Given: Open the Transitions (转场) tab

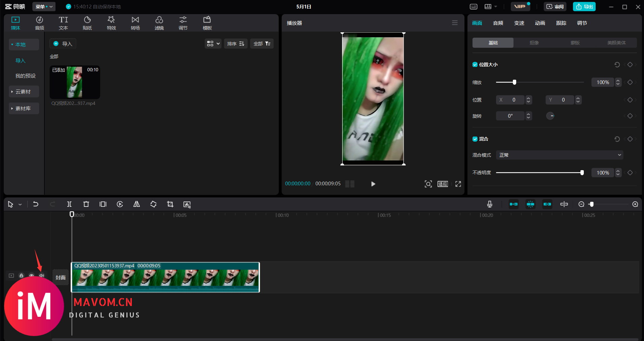Looking at the screenshot, I should point(135,23).
